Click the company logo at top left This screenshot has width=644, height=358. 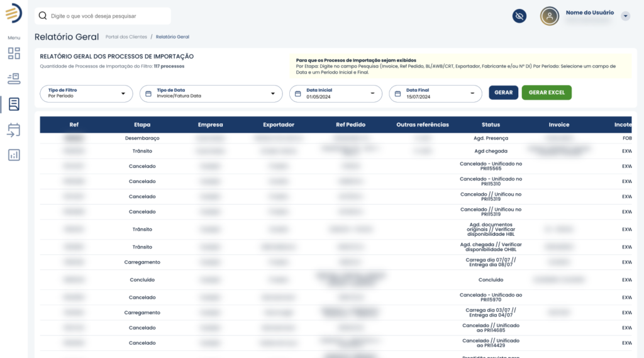[13, 13]
